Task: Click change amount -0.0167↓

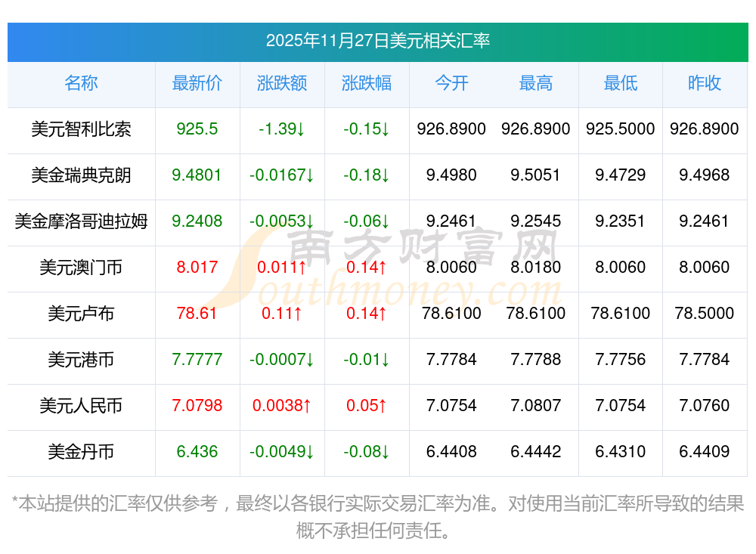Action: coord(281,175)
